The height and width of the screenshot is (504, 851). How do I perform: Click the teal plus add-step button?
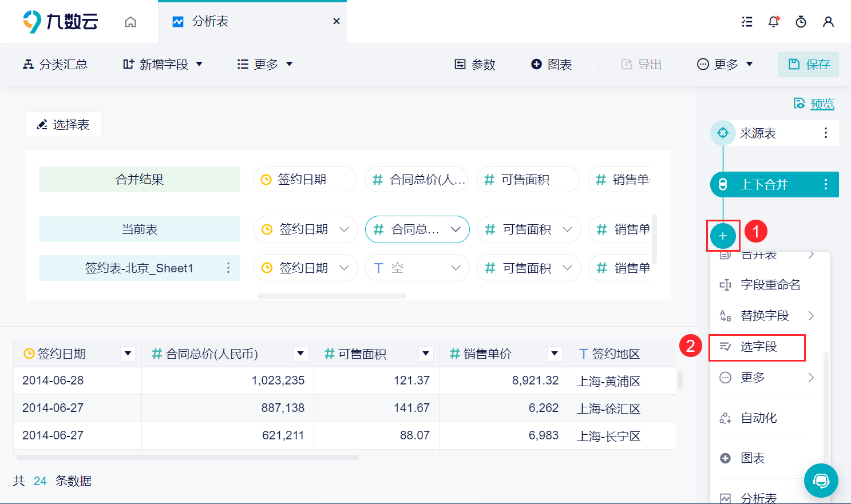(723, 236)
